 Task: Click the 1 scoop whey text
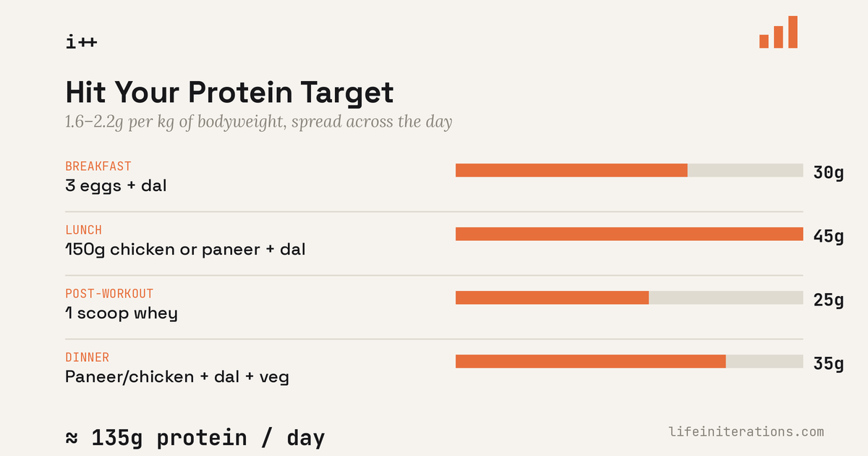[122, 313]
